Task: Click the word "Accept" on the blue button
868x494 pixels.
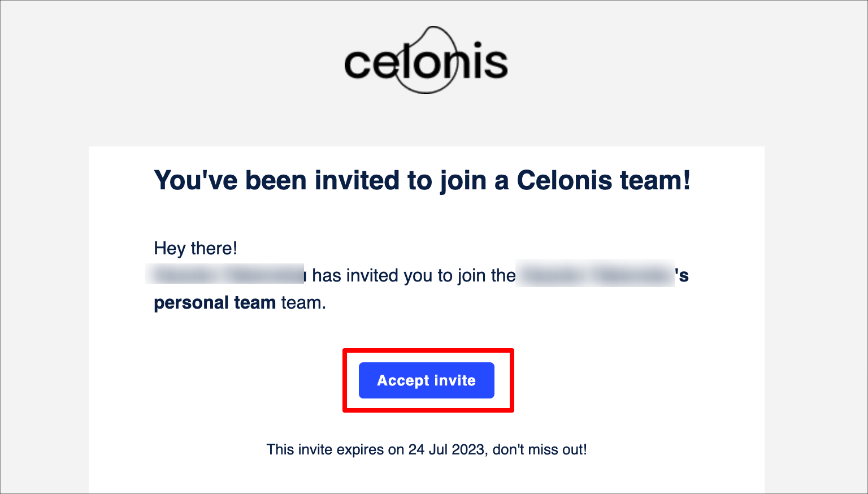Action: 403,381
